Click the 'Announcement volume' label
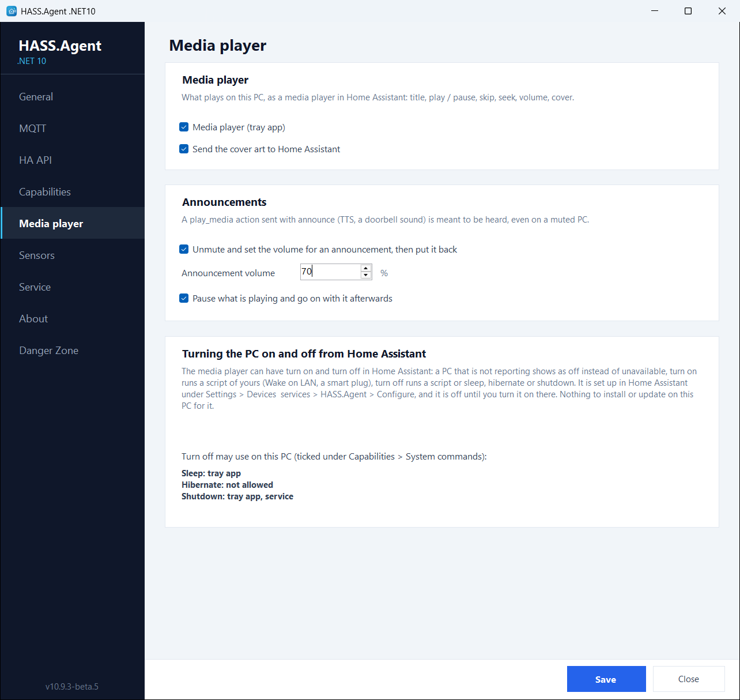 [228, 273]
